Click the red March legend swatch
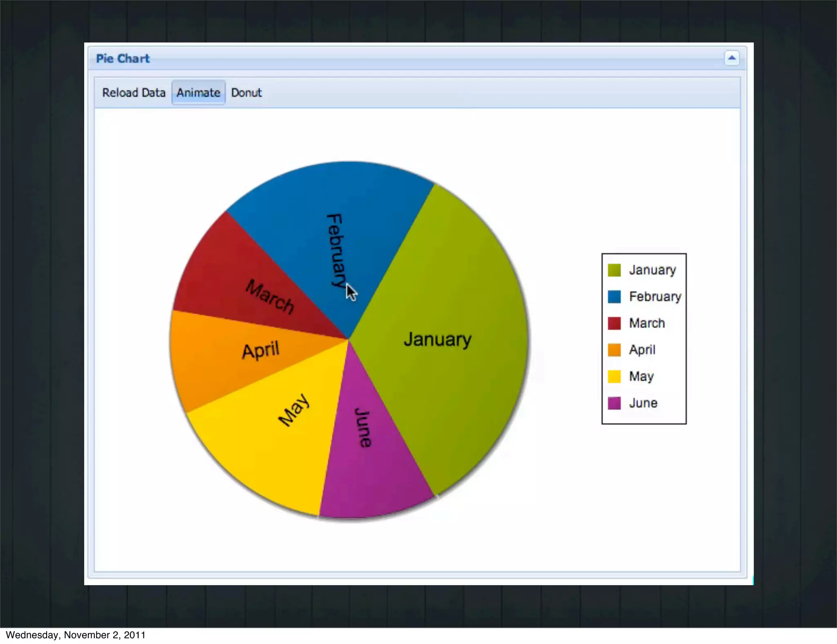The height and width of the screenshot is (644, 837). [x=614, y=323]
